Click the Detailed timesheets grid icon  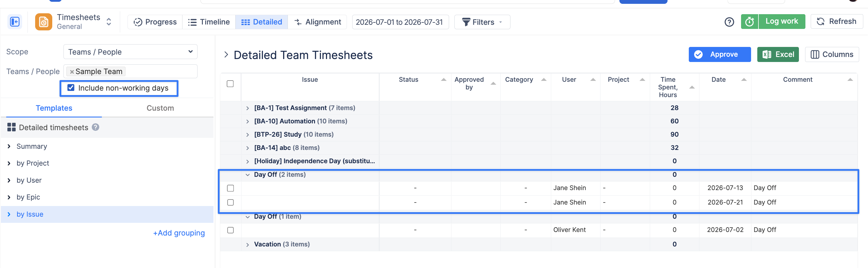[12, 127]
